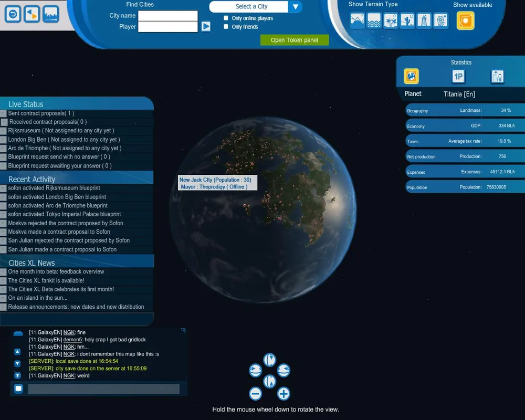This screenshot has height=420, width=525.
Task: Enable Only online players checkbox
Action: pos(226,18)
